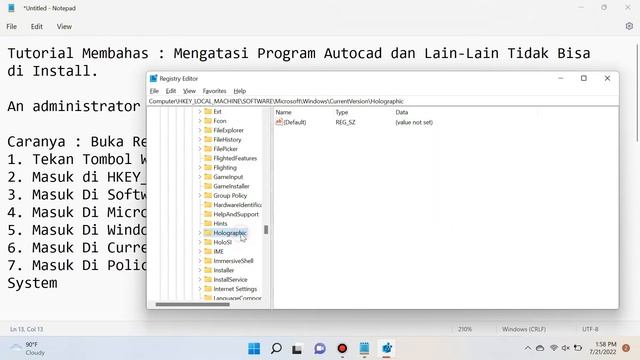Click the Name column header
640x360 pixels.
(283, 112)
